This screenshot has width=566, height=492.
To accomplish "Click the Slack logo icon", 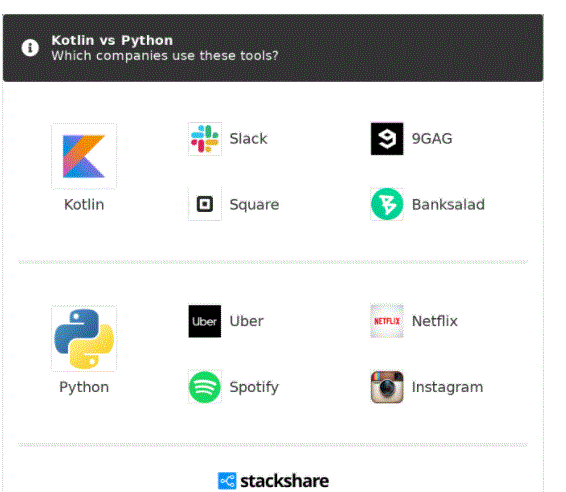I will (x=205, y=139).
